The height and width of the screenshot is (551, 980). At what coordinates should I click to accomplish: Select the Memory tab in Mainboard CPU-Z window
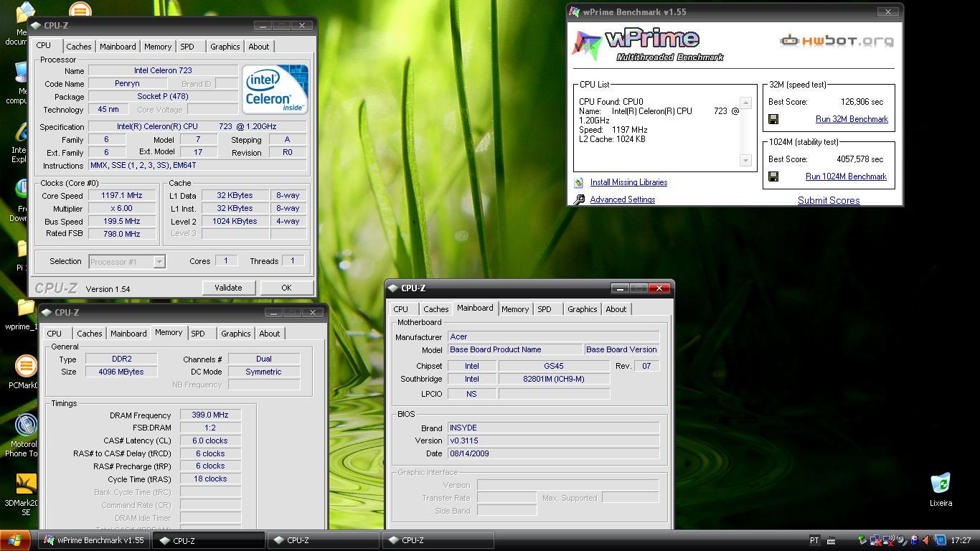515,309
